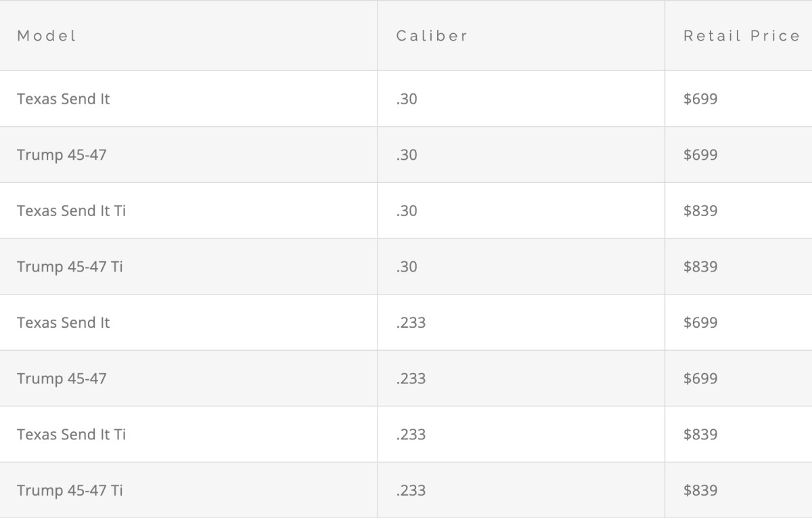Select .233 caliber cell for Trump 45-47 Ti
Image resolution: width=812 pixels, height=518 pixels.
click(x=411, y=490)
